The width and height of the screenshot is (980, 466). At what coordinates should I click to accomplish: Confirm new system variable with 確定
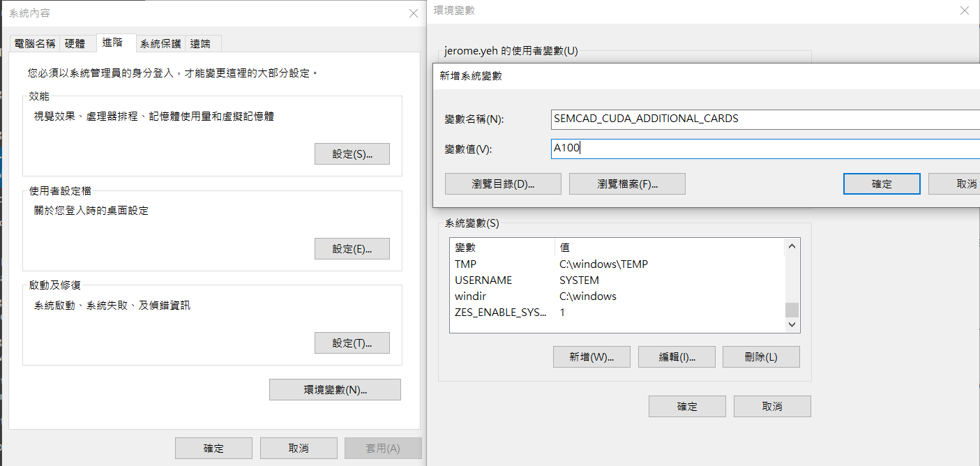882,184
